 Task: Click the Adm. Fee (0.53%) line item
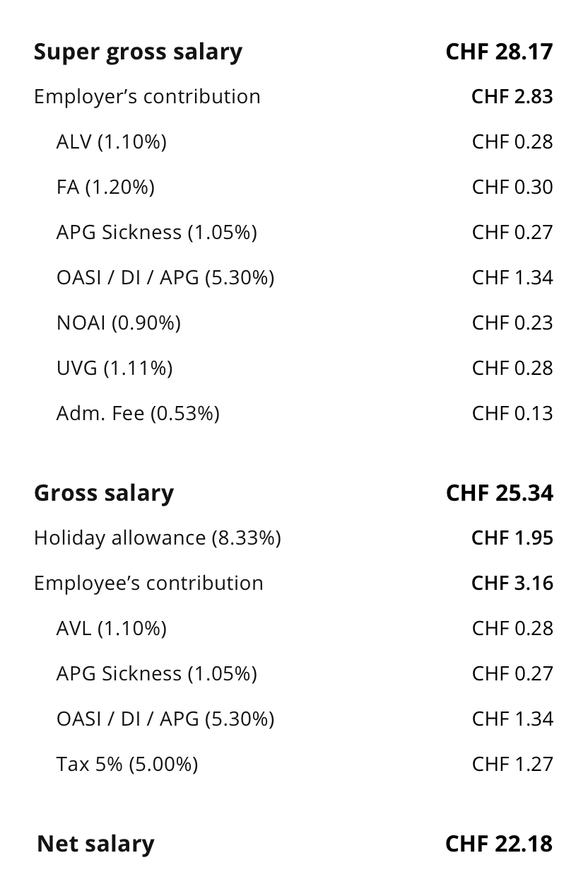point(138,413)
